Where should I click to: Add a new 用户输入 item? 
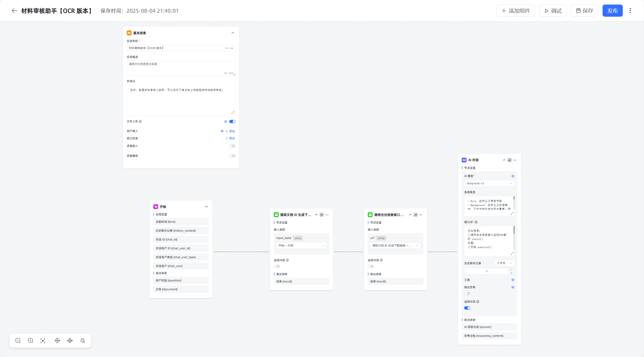230,131
